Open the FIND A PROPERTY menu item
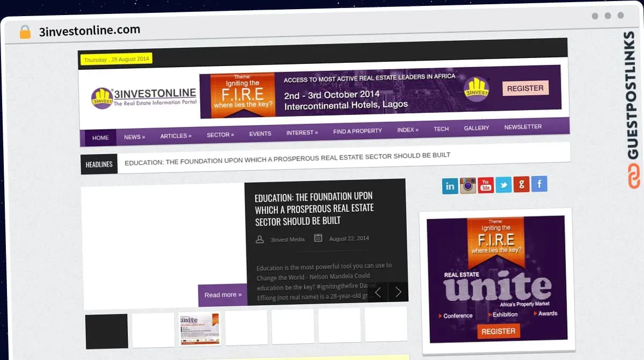The image size is (644, 360). [357, 131]
